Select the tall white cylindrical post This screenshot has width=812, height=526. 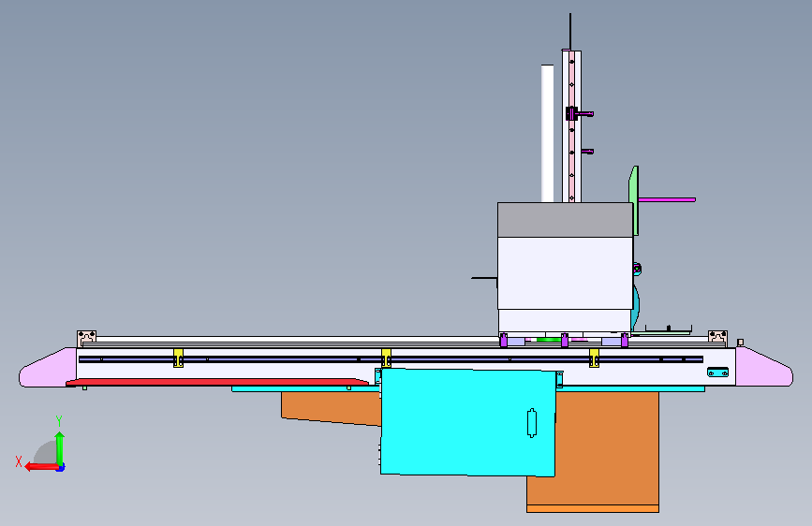pos(547,134)
